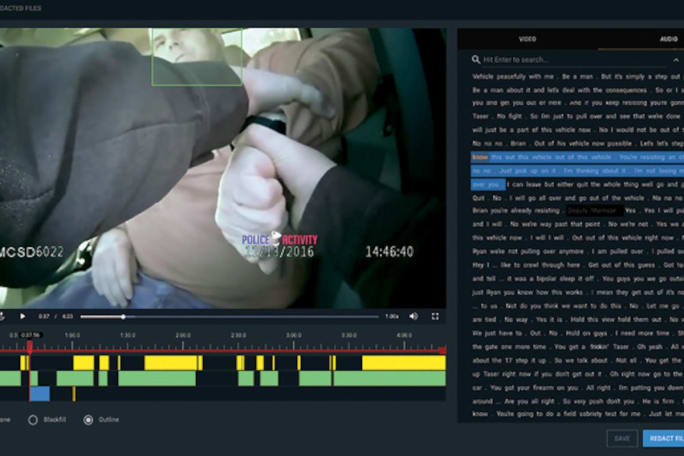The image size is (684, 456).
Task: Select the highlighted transcript word 'know'
Action: (x=480, y=158)
